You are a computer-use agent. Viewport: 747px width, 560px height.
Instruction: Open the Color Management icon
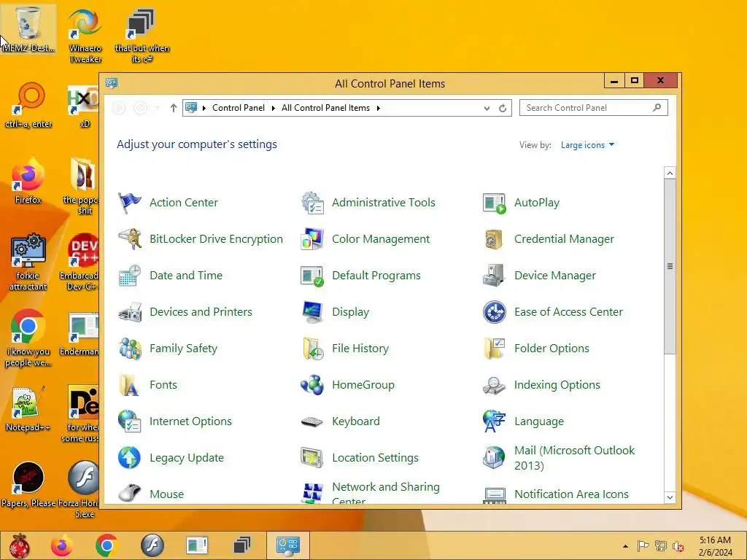pos(312,239)
